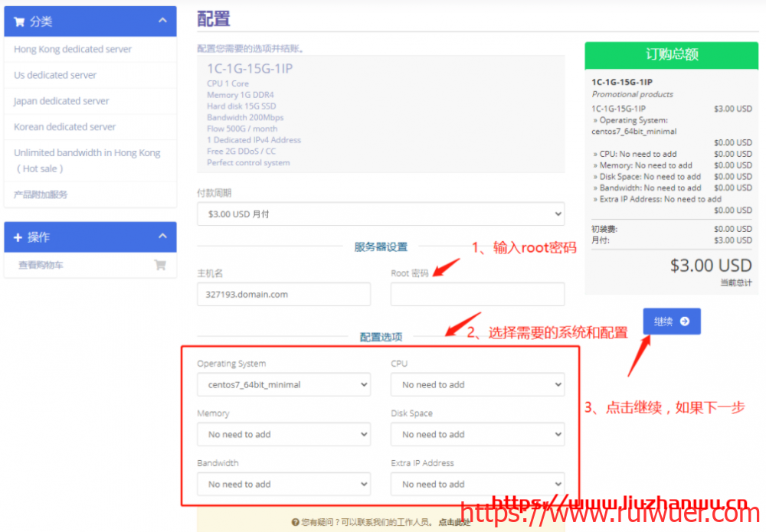This screenshot has width=766, height=532.
Task: Open Japan dedicated server category
Action: [x=61, y=101]
